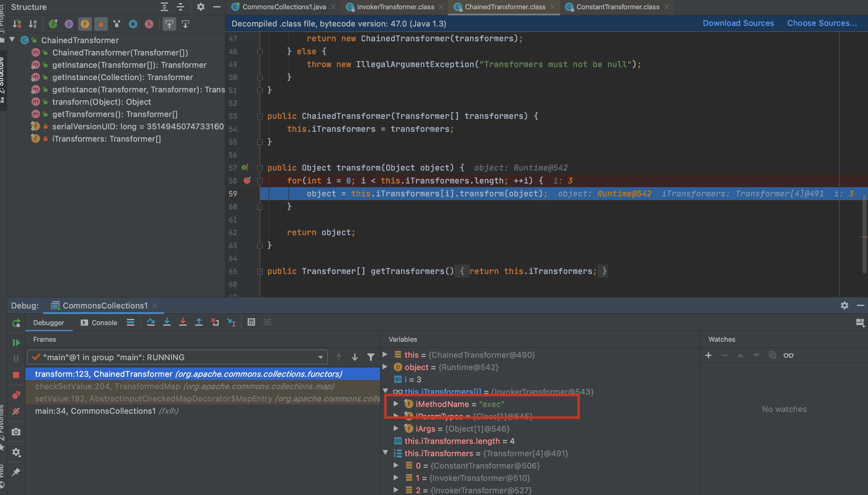Viewport: 868px width, 495px height.
Task: Click Show Execution Point icon
Action: (131, 322)
